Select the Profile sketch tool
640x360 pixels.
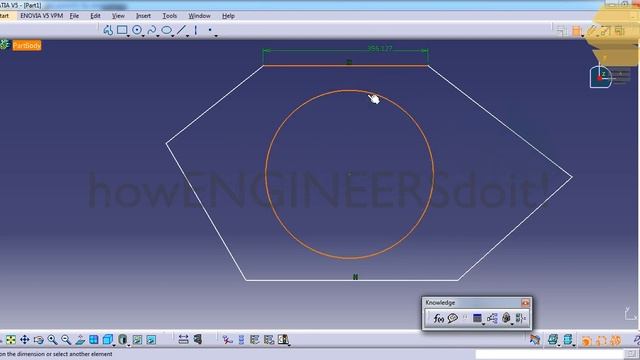point(108,30)
